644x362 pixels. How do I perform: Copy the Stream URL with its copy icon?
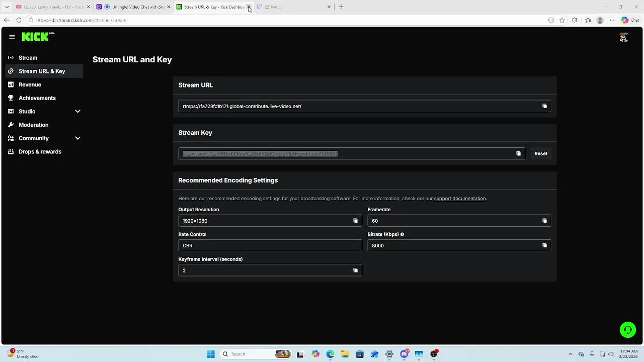[544, 106]
